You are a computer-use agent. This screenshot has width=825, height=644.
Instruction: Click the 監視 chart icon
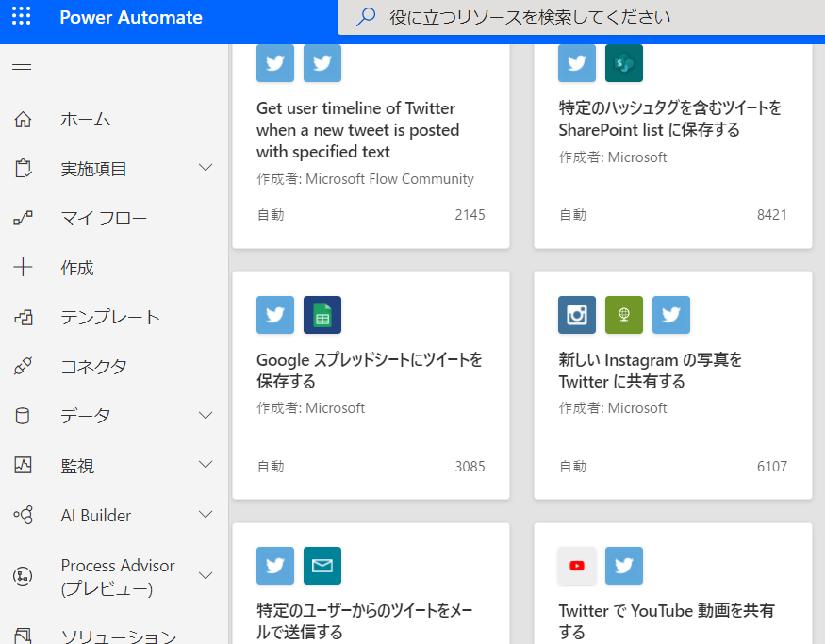click(23, 465)
